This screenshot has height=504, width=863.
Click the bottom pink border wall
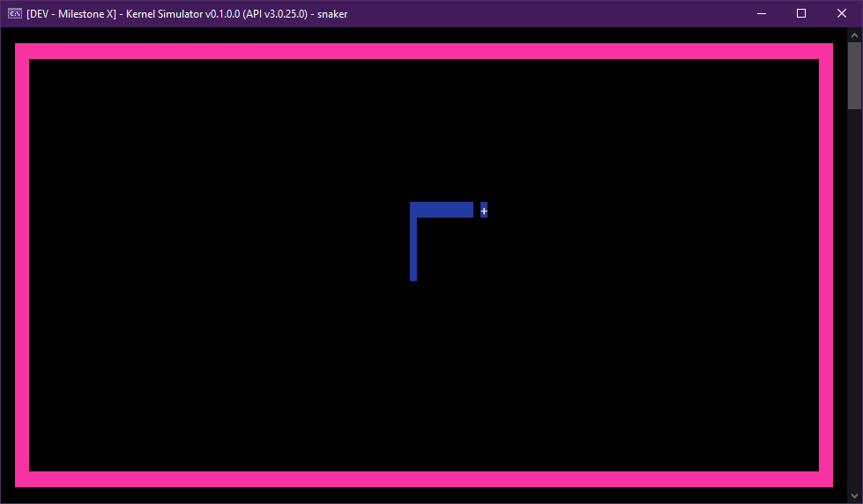coord(423,479)
